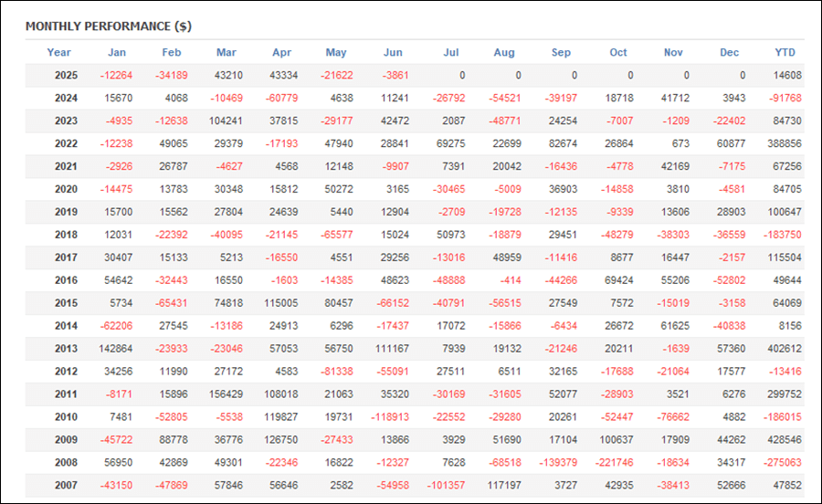The image size is (822, 504).
Task: Select the 2021 year row label
Action: [x=66, y=166]
